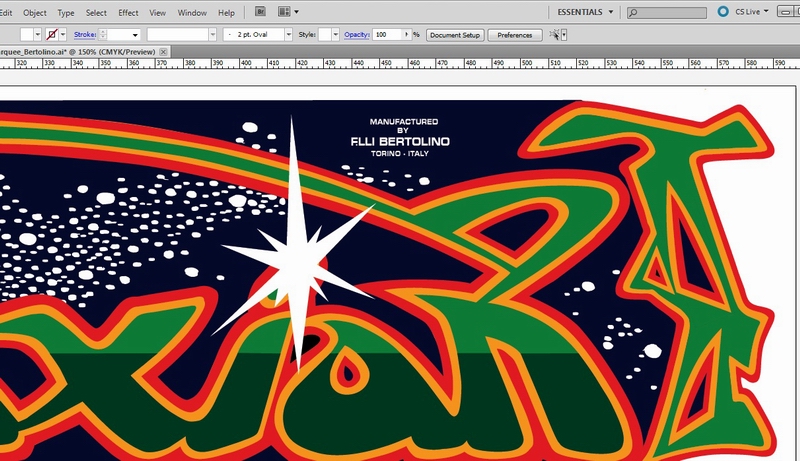The width and height of the screenshot is (800, 461).
Task: Open the Edit menu
Action: (x=6, y=13)
